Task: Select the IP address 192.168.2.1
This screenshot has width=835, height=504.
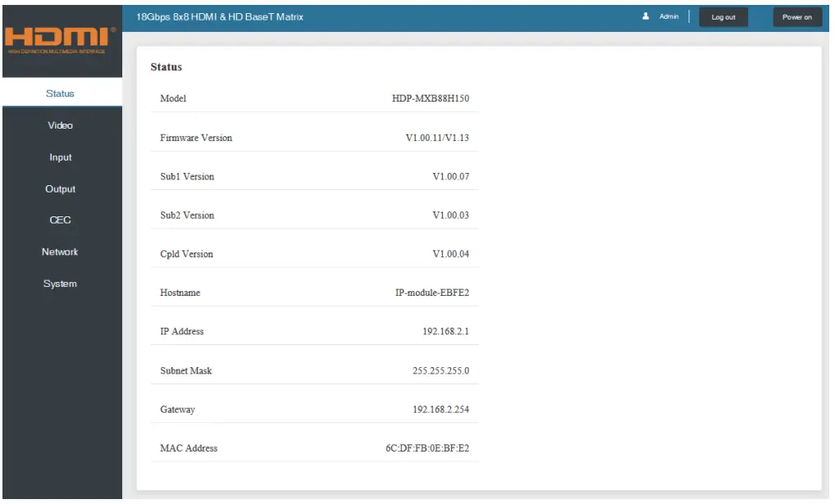Action: [x=445, y=332]
